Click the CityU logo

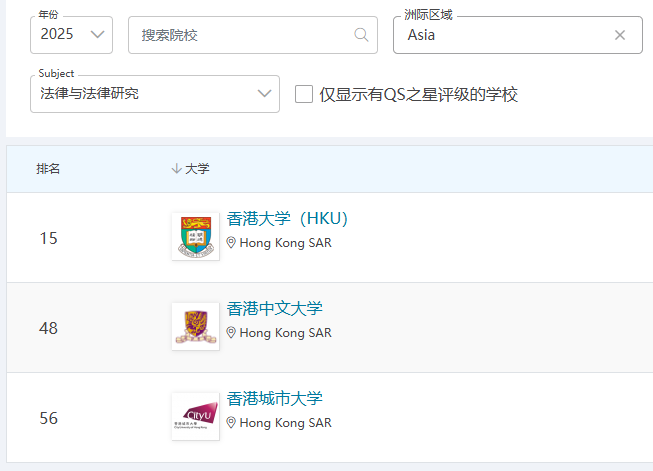(195, 416)
